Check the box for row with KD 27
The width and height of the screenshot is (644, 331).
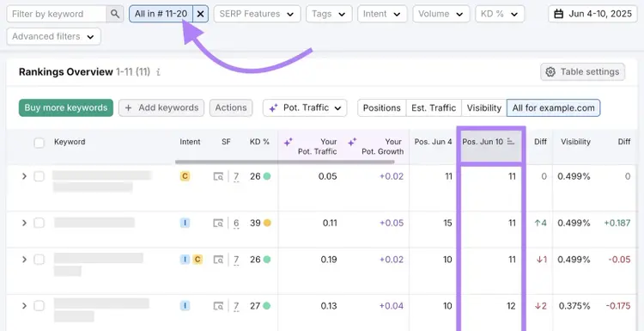click(39, 306)
